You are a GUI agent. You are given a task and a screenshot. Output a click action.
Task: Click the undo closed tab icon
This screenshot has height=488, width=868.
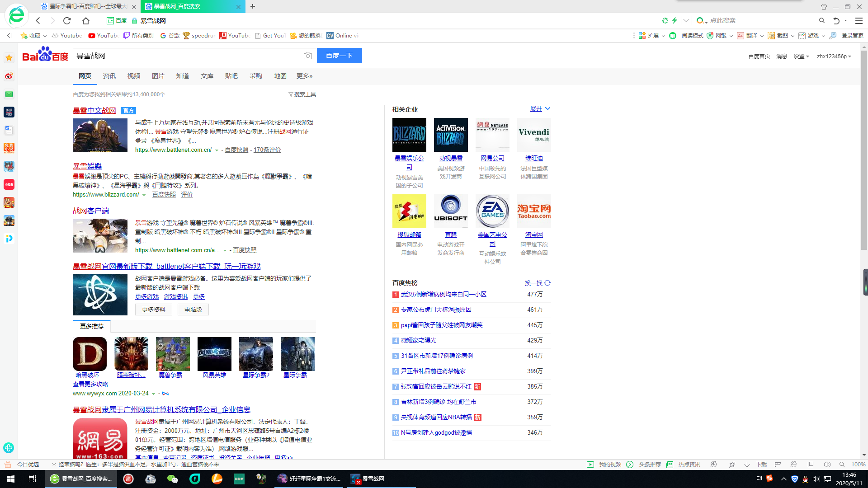[836, 21]
